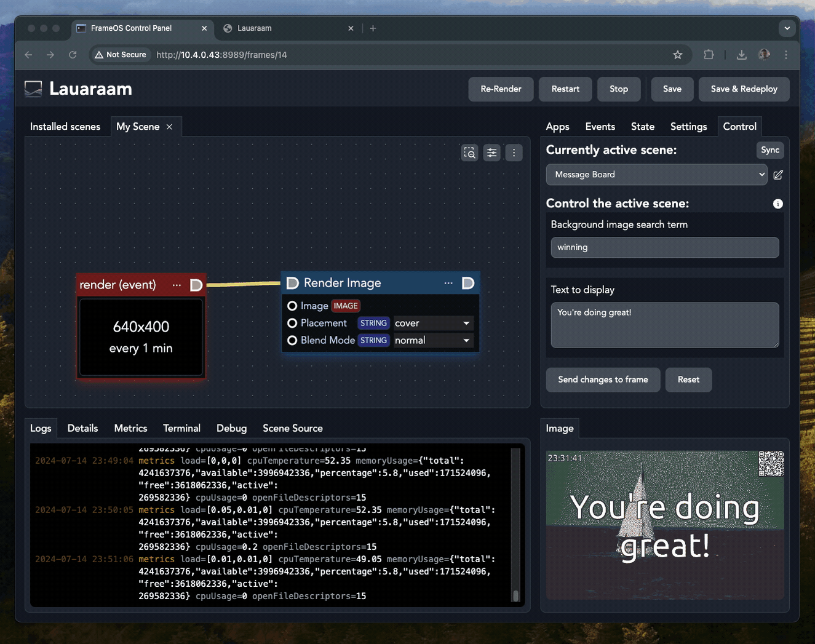Expand the Placement dropdown showing cover
The height and width of the screenshot is (644, 815).
tap(432, 323)
